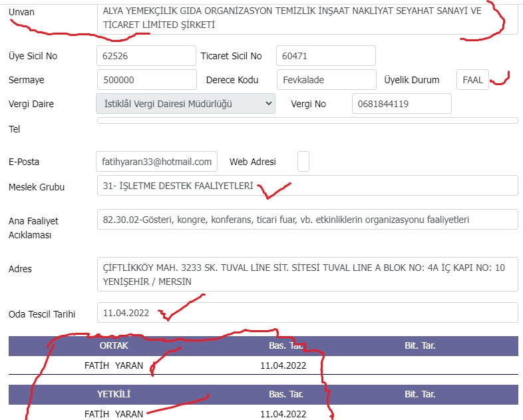Click the empty Tel input field
Screen dimensions: 523x420
point(307,120)
